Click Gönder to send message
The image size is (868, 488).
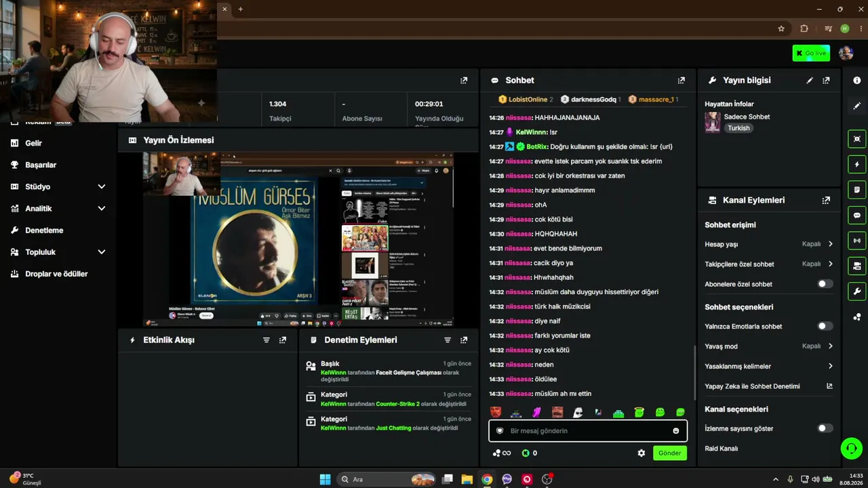[670, 453]
